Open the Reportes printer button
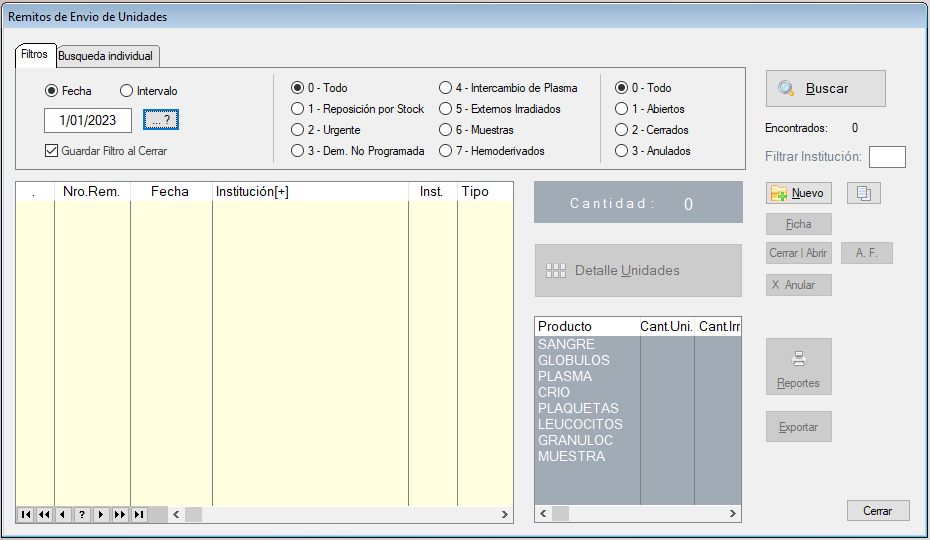The width and height of the screenshot is (930, 540). click(798, 366)
